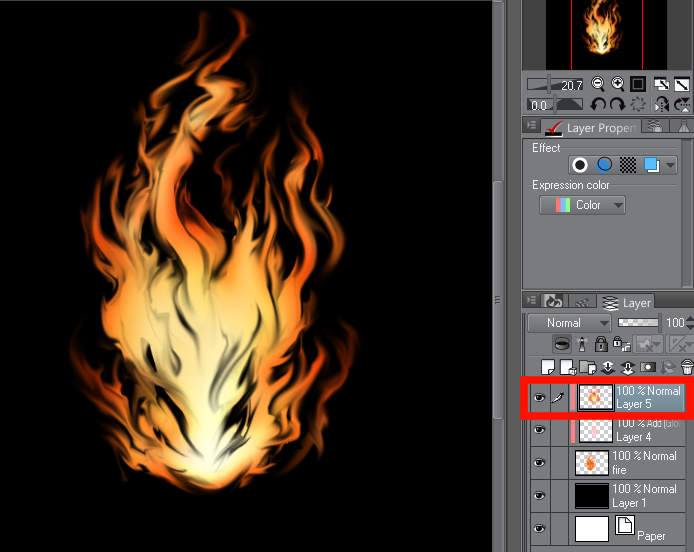
Task: Zoom out in the Navigator
Action: [x=598, y=84]
